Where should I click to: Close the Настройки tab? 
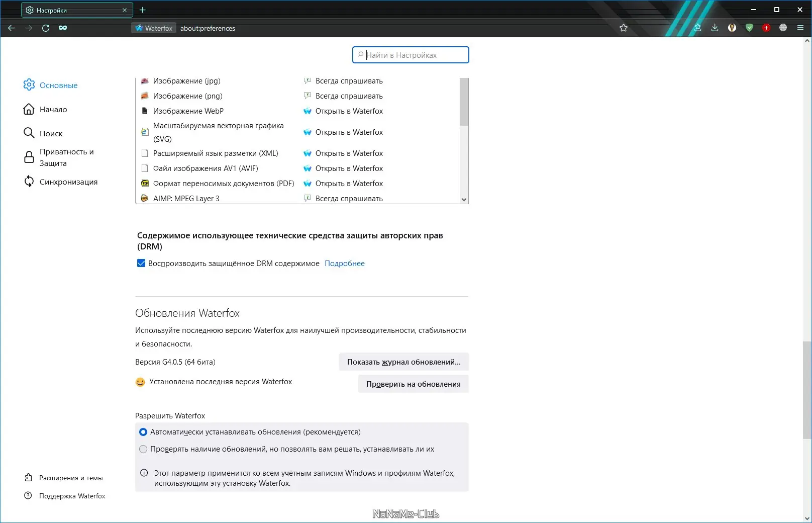click(x=125, y=10)
